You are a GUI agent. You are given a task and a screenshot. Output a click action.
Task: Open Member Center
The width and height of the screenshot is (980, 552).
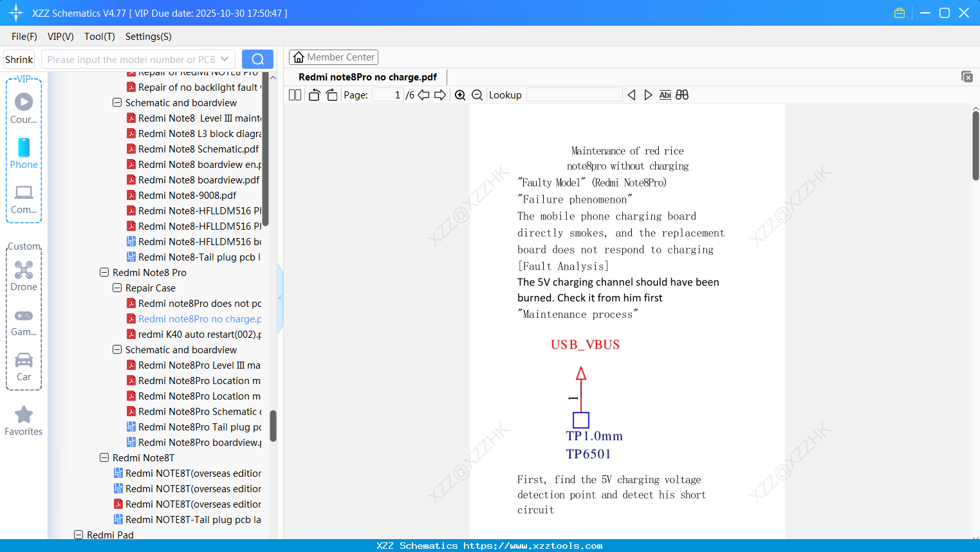pos(333,57)
